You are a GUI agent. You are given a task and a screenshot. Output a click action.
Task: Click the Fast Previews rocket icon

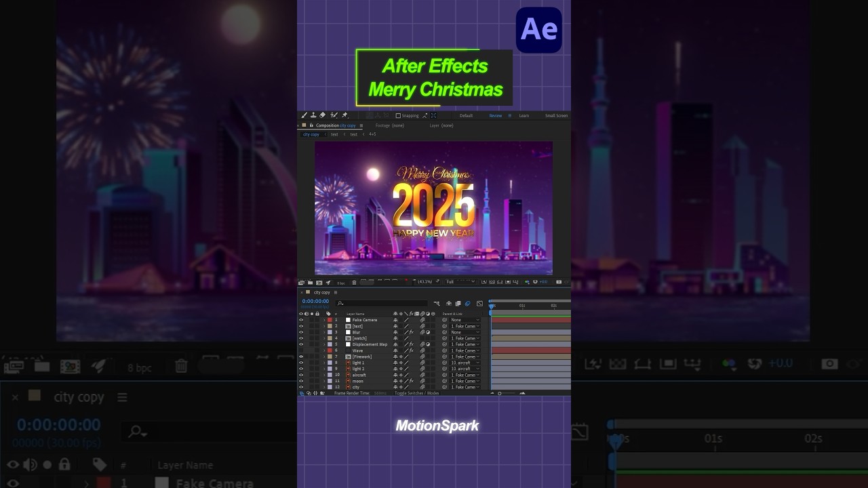[x=328, y=282]
